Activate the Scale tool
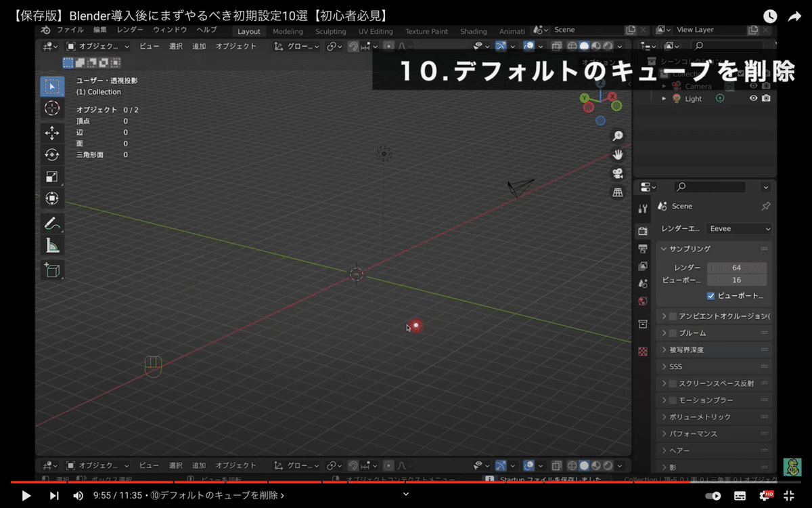This screenshot has height=508, width=812. point(52,177)
